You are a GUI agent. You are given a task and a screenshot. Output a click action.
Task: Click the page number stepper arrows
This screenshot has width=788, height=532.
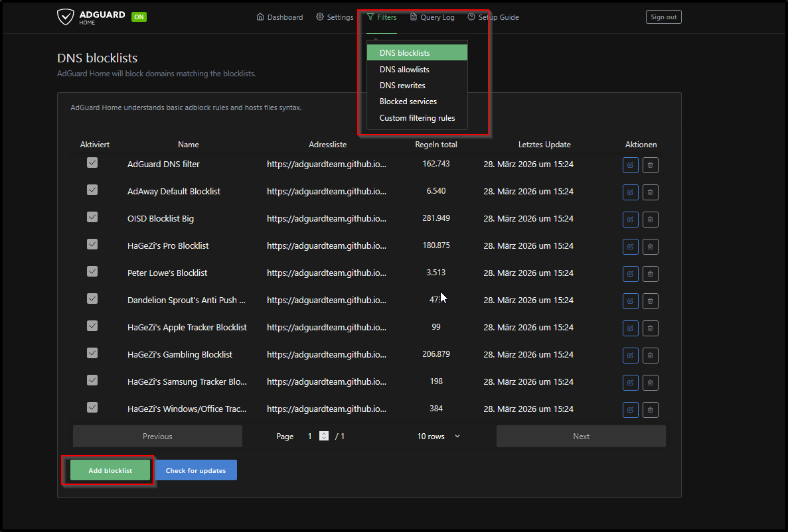pyautogui.click(x=324, y=436)
